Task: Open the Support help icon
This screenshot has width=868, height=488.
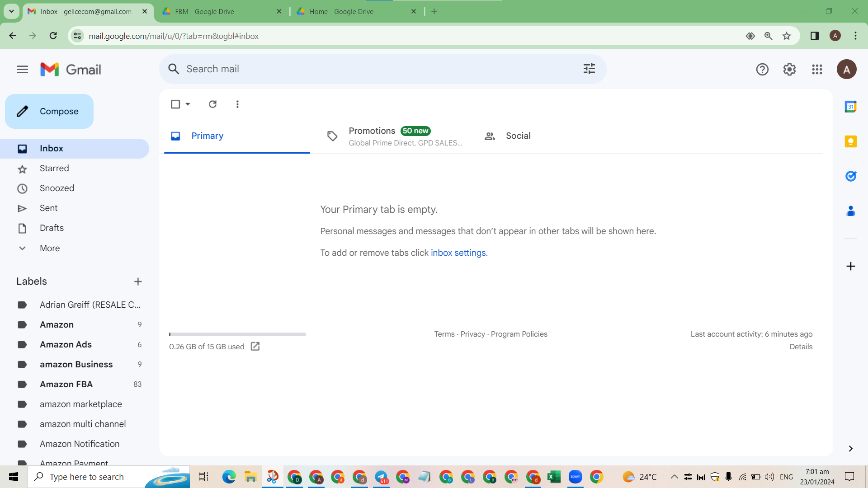Action: [x=762, y=69]
